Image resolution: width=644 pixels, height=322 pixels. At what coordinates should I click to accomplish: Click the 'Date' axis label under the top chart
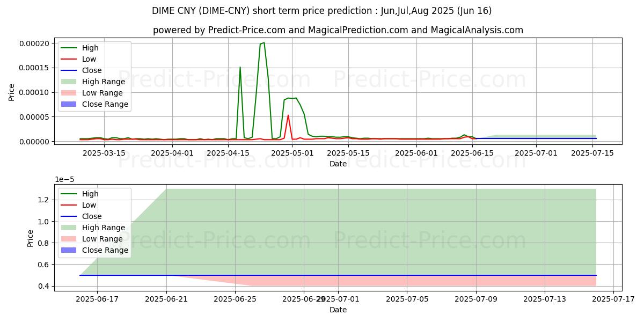338,164
